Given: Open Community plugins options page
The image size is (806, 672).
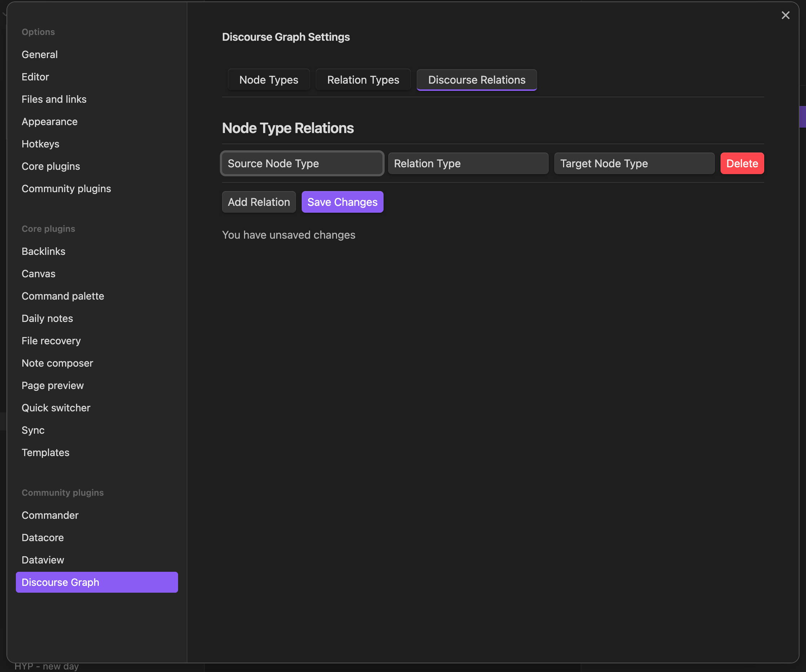Looking at the screenshot, I should tap(66, 189).
